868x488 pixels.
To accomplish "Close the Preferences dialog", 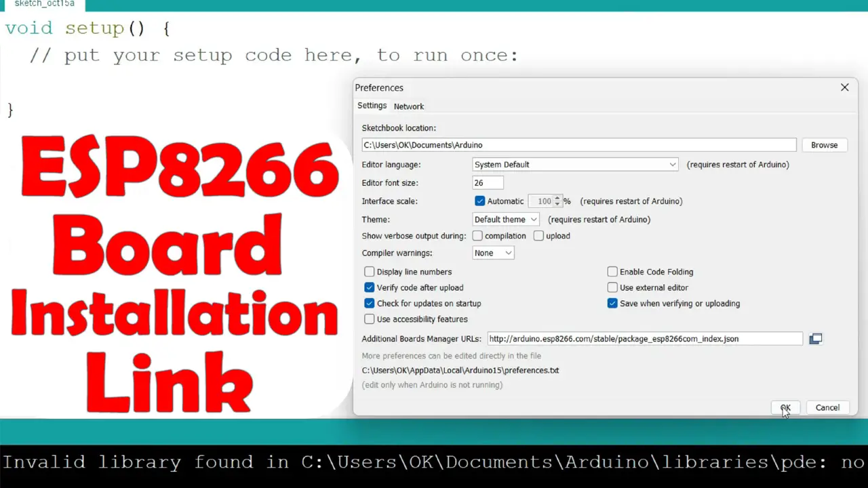I will pyautogui.click(x=844, y=87).
